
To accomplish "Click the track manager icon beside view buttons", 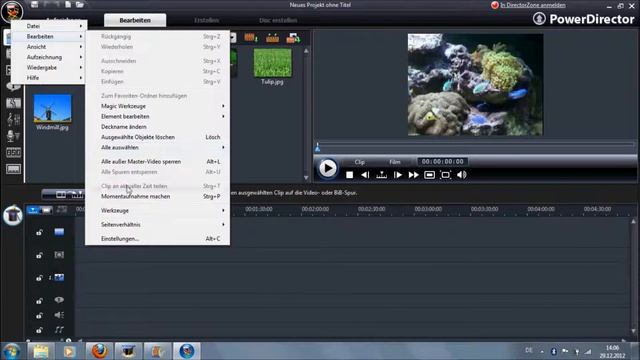I will (62, 210).
